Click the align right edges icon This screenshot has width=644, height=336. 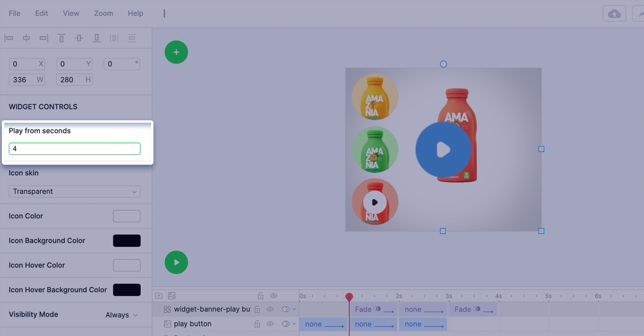(44, 38)
